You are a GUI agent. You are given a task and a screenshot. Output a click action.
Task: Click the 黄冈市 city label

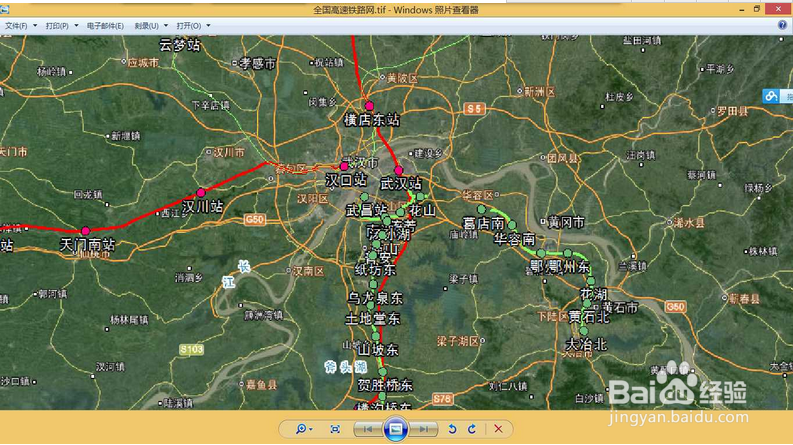pos(566,222)
